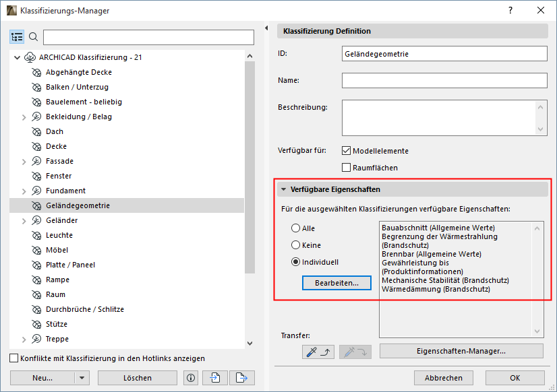Click the empty Name input field

pyautogui.click(x=444, y=81)
